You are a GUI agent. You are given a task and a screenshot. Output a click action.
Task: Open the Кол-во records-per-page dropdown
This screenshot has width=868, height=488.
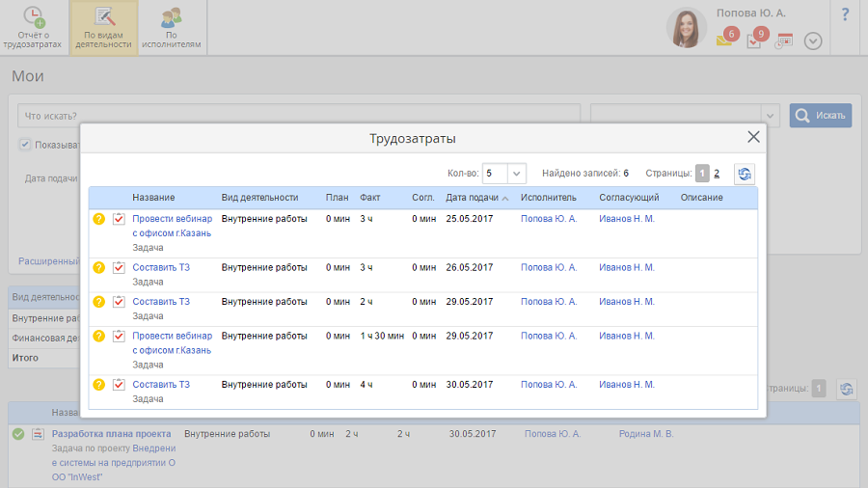(517, 174)
